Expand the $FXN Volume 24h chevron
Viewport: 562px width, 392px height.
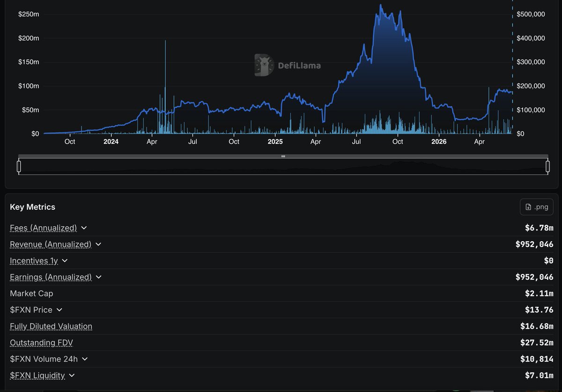[x=84, y=359]
